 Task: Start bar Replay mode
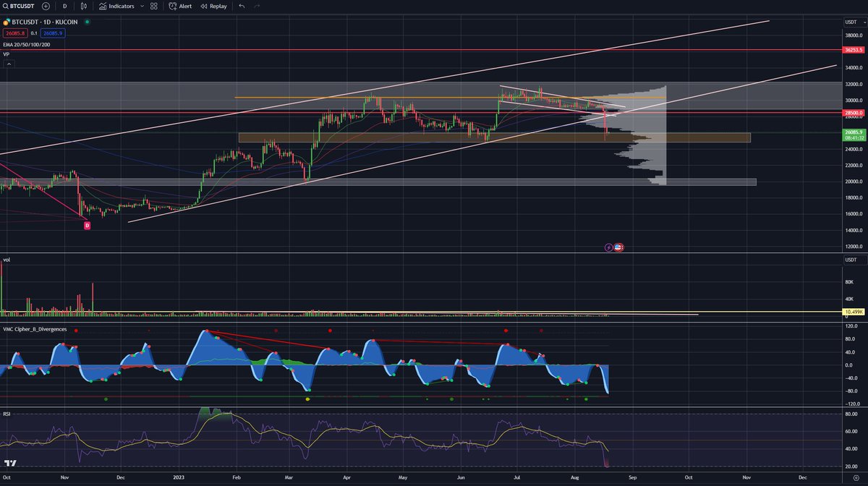[x=213, y=6]
